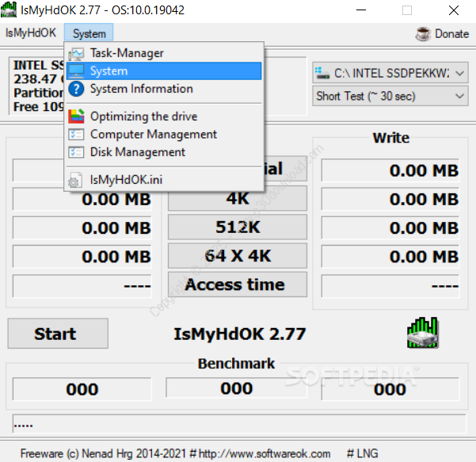Click the Donate coffee cup icon
This screenshot has height=462, width=476.
point(422,34)
